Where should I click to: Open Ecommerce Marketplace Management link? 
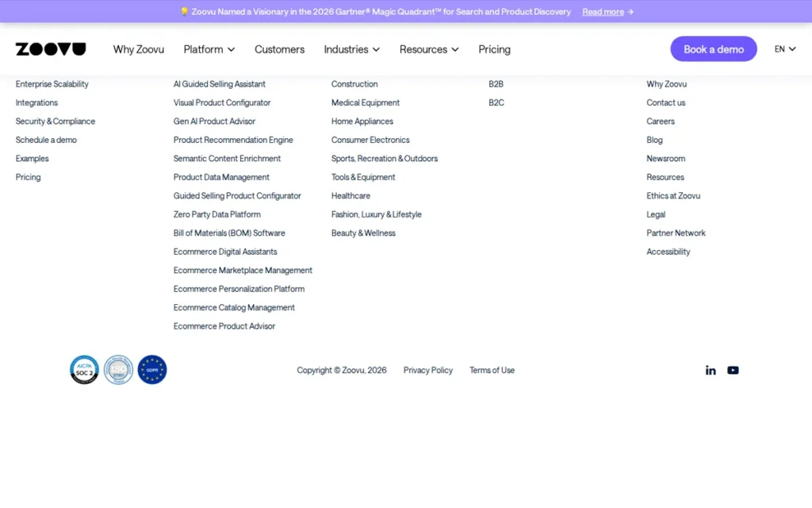[243, 271]
